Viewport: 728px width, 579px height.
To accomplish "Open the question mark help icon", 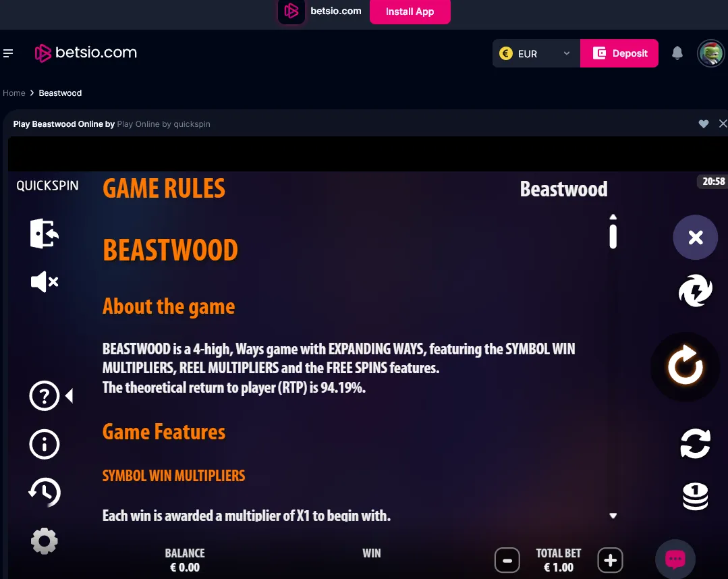I will [x=45, y=396].
